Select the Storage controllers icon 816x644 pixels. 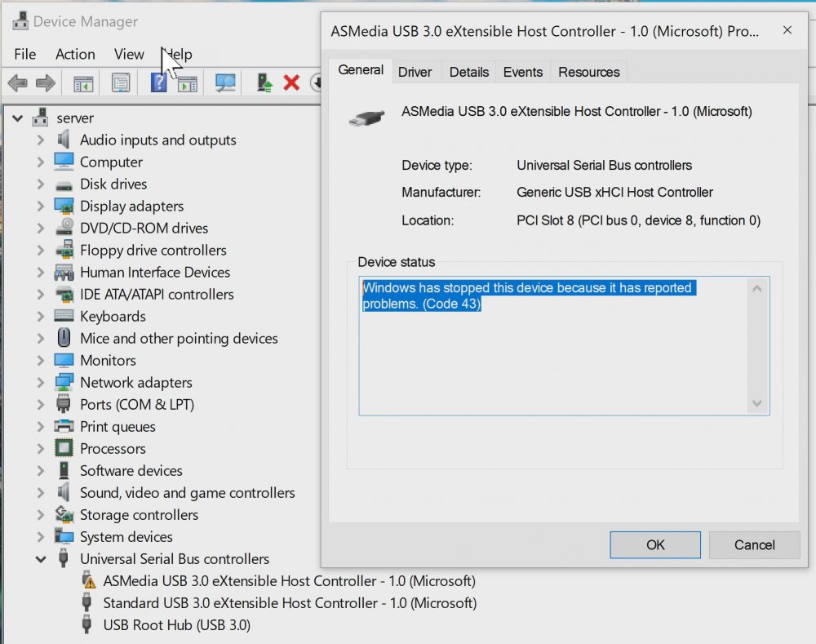[64, 514]
